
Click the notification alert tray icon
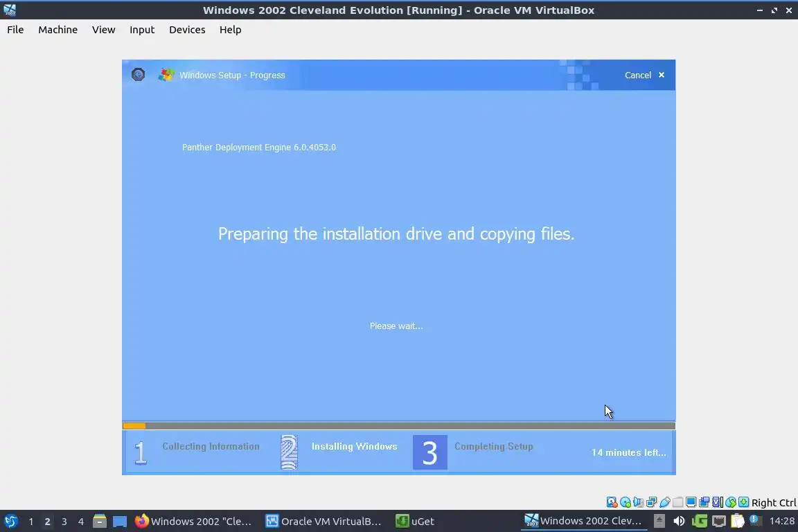(x=755, y=520)
